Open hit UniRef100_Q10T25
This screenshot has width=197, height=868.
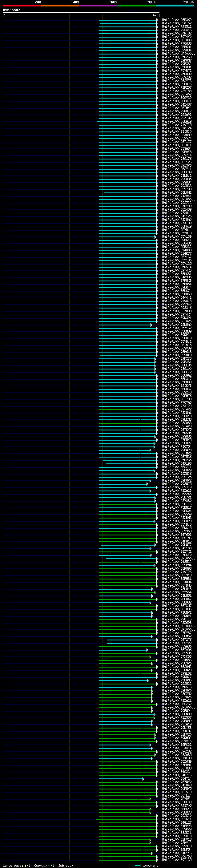coord(177,125)
